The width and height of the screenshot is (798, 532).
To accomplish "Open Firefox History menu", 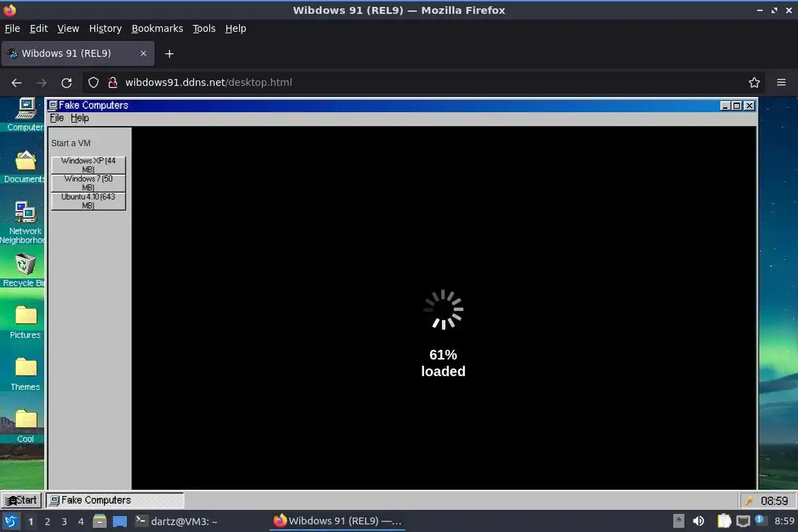I will (x=105, y=28).
